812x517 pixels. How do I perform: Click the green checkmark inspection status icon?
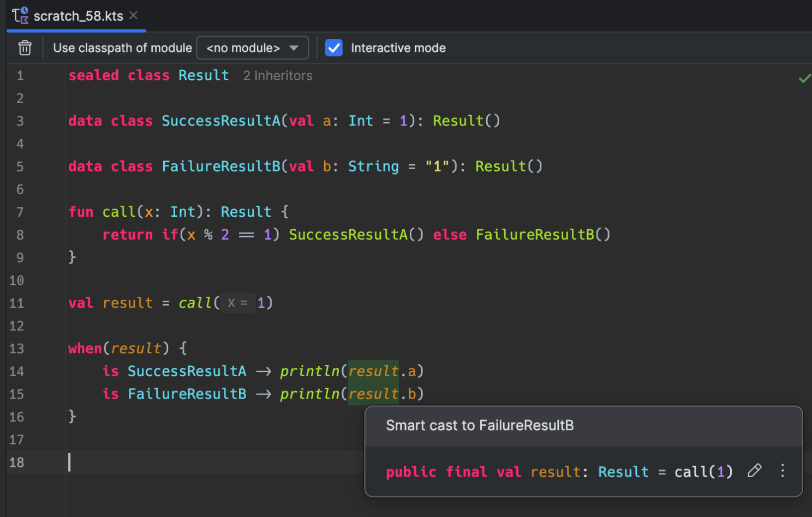click(804, 79)
